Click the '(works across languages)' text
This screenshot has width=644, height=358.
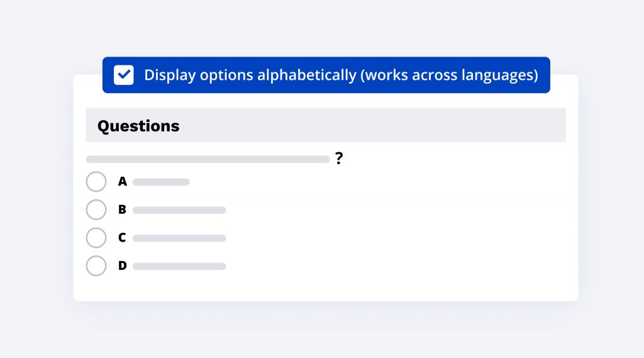(450, 76)
